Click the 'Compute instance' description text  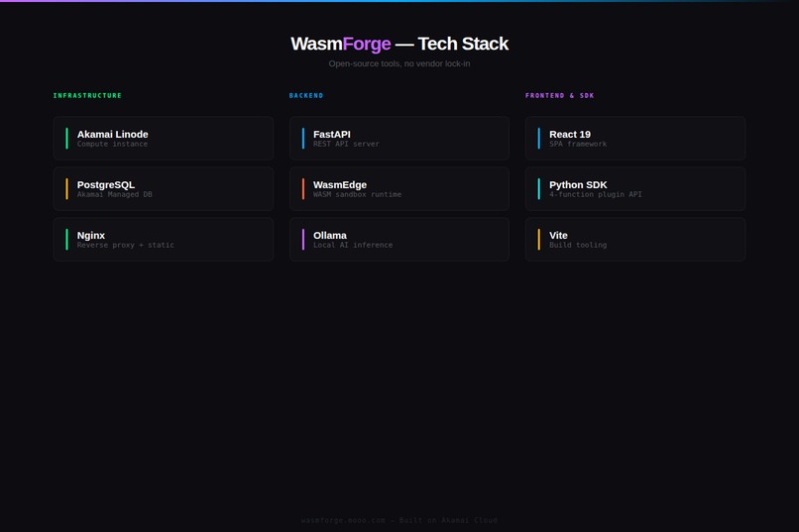click(112, 144)
